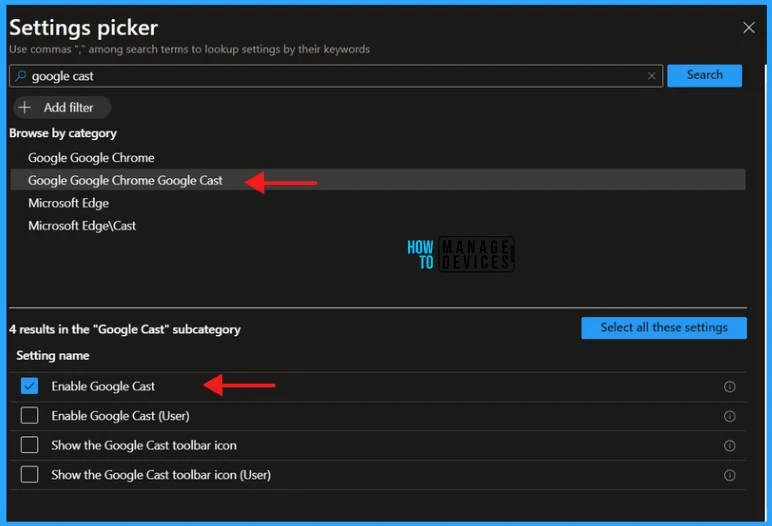The width and height of the screenshot is (772, 526).
Task: Open info icon for toolbar icon (User) setting
Action: tap(729, 475)
